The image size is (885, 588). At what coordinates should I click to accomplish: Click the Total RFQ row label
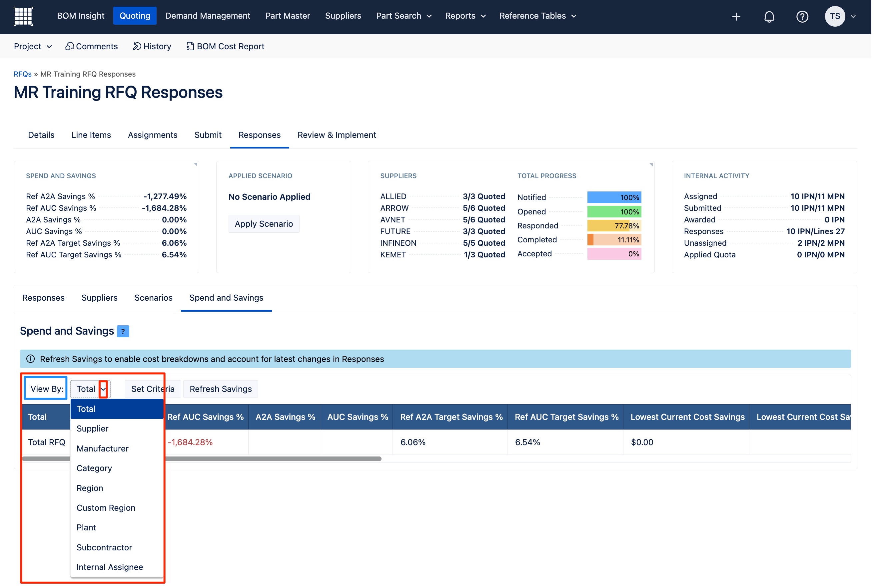(x=47, y=442)
